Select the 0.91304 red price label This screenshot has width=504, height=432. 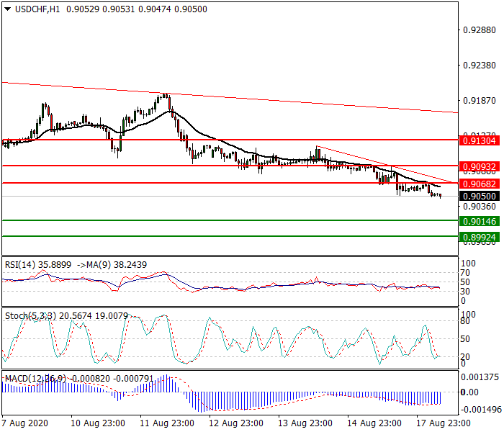click(x=480, y=141)
